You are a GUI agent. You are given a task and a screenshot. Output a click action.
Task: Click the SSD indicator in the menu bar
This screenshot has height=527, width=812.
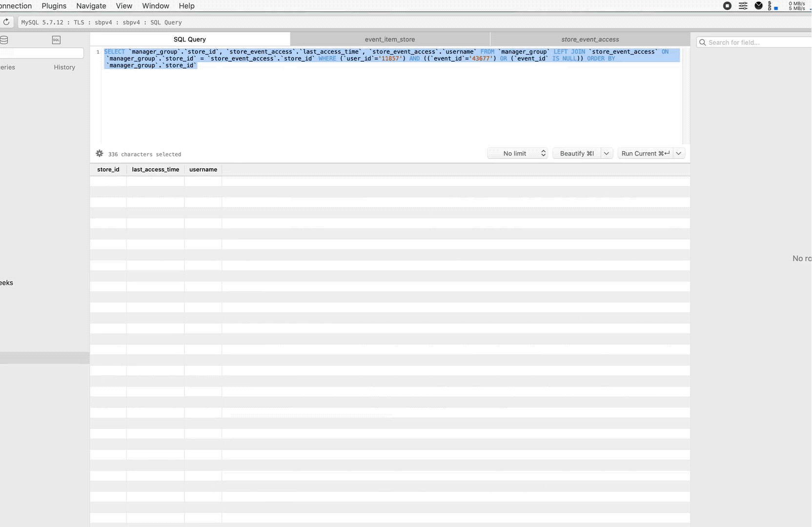(770, 6)
